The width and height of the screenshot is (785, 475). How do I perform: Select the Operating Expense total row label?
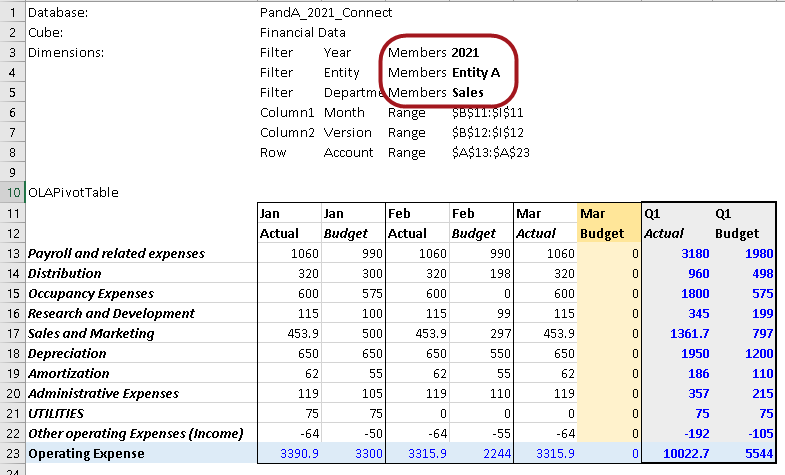(x=86, y=454)
